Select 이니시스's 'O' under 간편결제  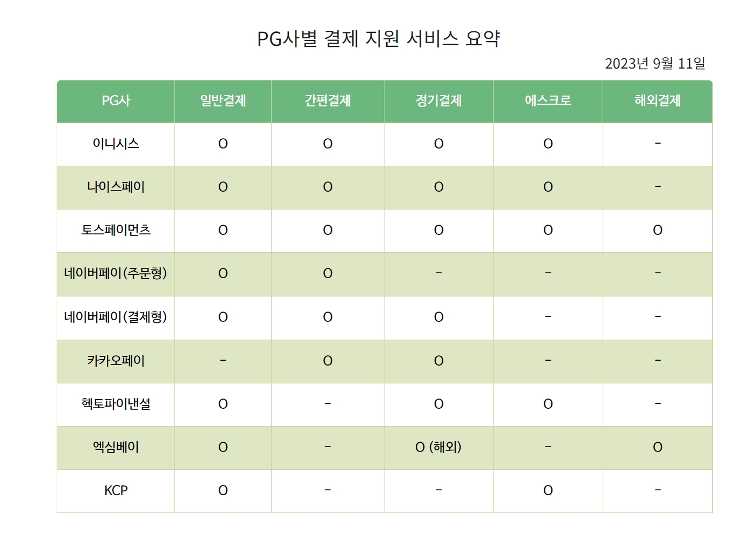point(328,144)
